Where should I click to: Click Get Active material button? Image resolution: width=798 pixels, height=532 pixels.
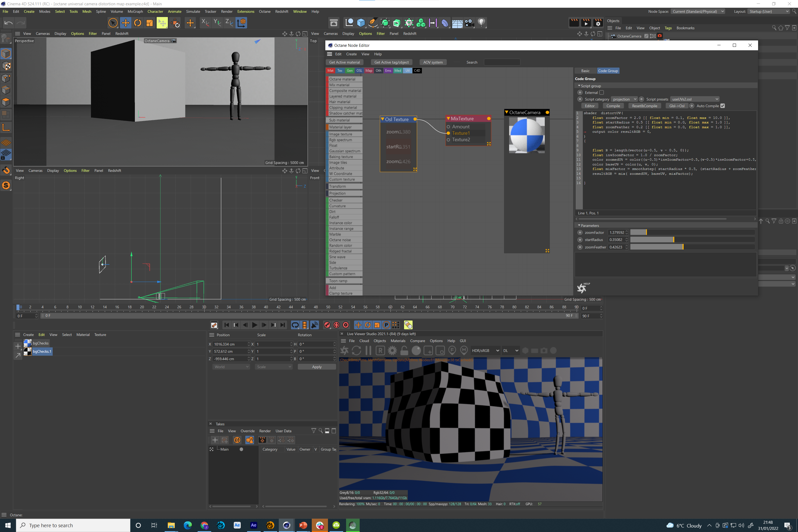(344, 62)
